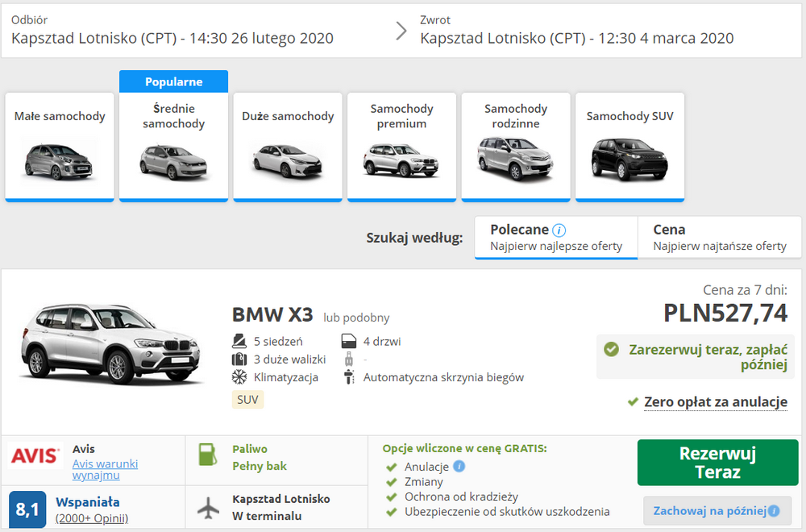806x532 pixels.
Task: Click the green fuel pump icon
Action: coord(208,455)
